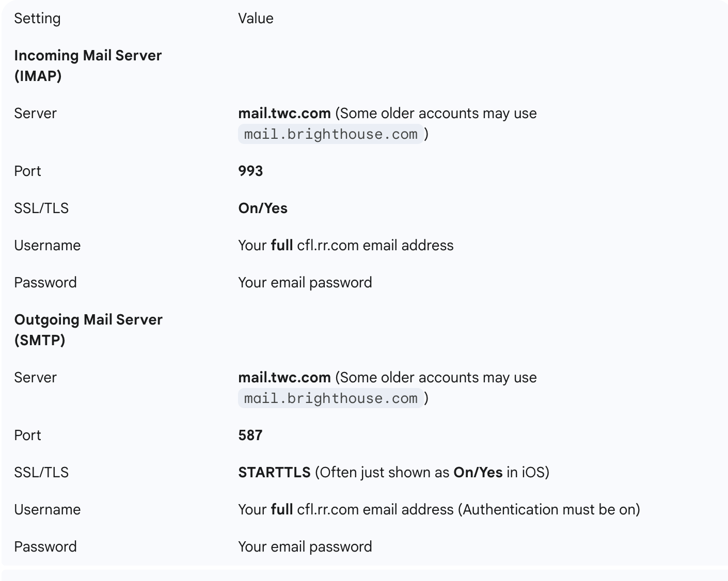Click the IMAP On/Yes SSL value
The height and width of the screenshot is (581, 728).
[x=263, y=208]
